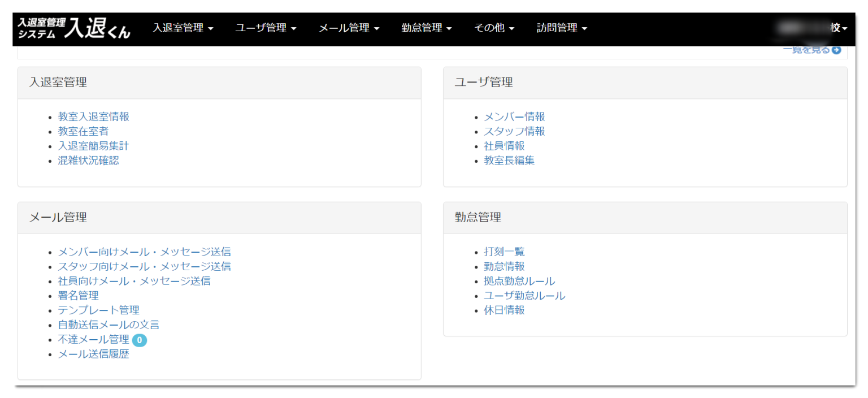View the 打刻一覧 page
Screen dimensions: 868x398
point(504,252)
